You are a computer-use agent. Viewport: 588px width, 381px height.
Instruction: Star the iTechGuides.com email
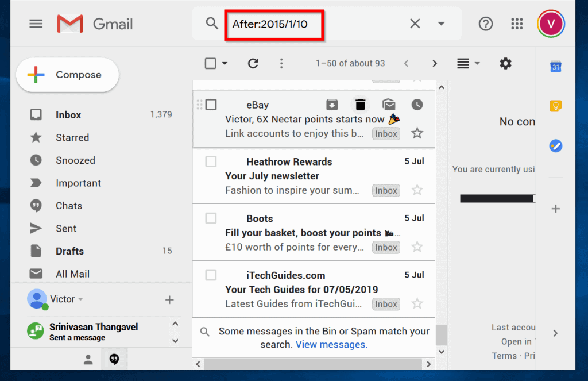point(417,303)
